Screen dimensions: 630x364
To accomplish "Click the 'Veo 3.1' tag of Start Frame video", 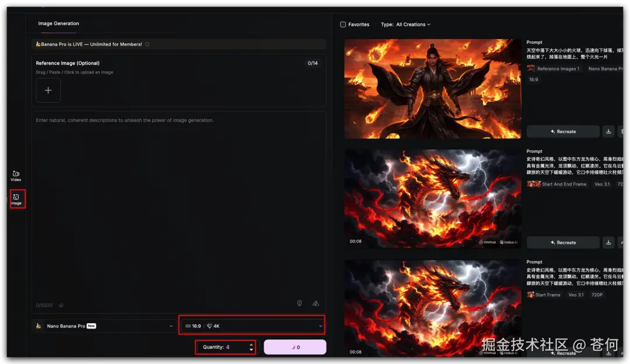I will pyautogui.click(x=575, y=295).
